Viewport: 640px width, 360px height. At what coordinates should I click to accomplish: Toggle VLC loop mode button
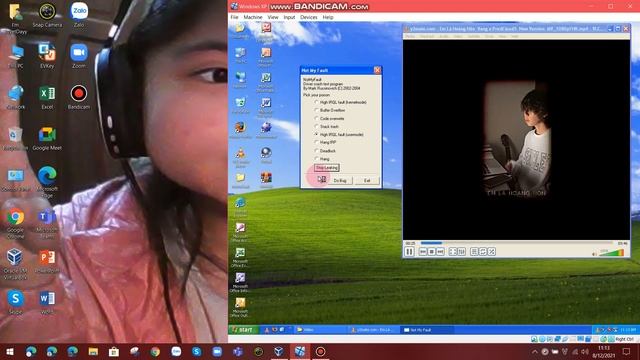483,252
